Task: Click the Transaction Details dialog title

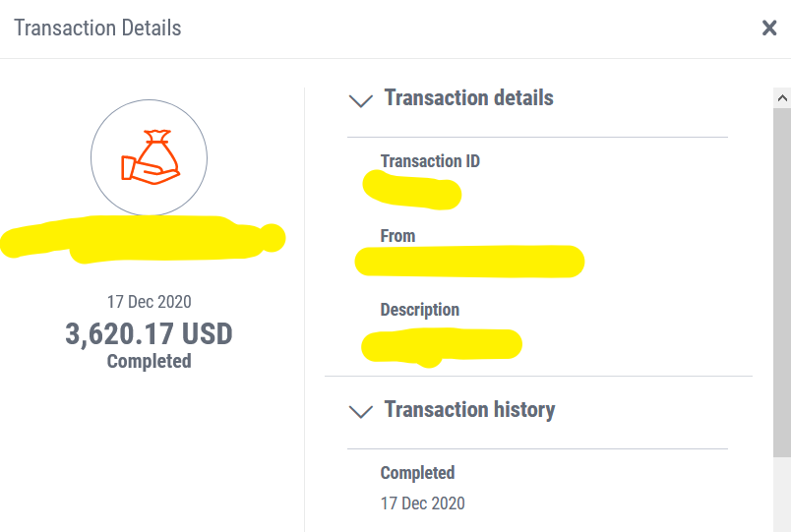Action: [97, 29]
